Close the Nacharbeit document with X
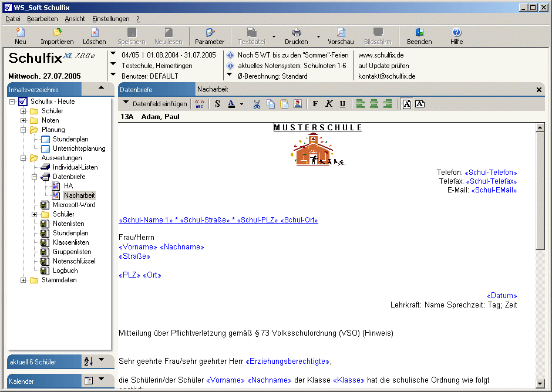Viewport: 552px width, 392px height. pyautogui.click(x=538, y=90)
